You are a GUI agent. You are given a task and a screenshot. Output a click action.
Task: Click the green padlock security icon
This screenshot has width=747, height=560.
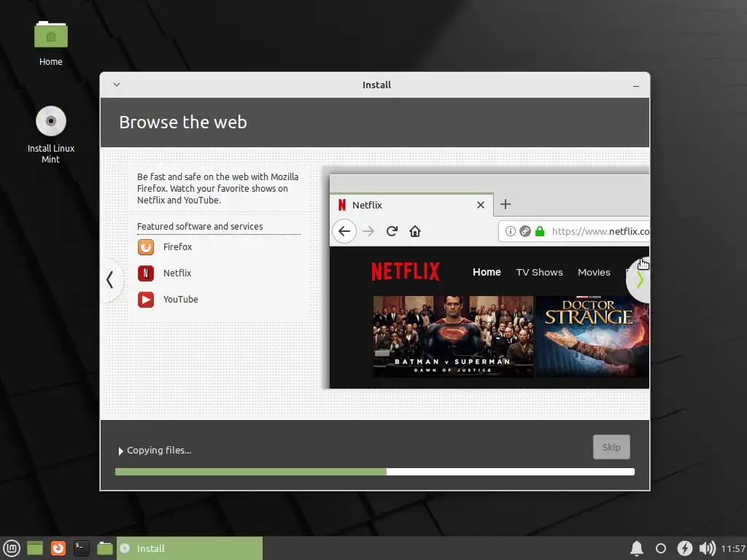(x=540, y=231)
